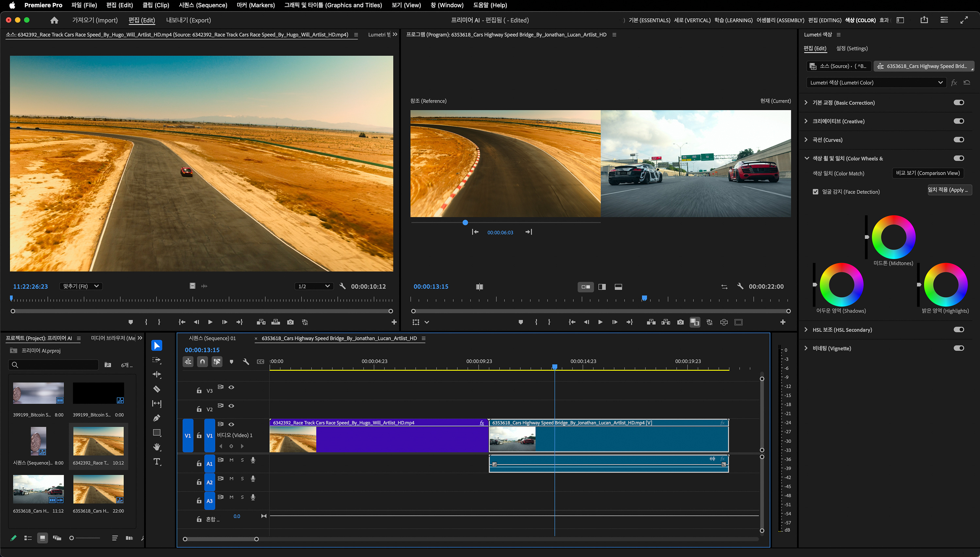Click home icon in top bar

[54, 20]
